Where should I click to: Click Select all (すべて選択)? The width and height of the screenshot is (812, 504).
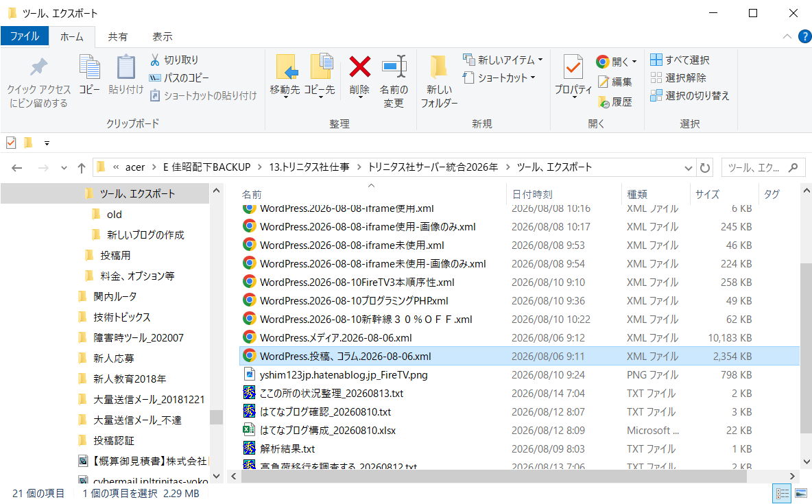click(680, 60)
